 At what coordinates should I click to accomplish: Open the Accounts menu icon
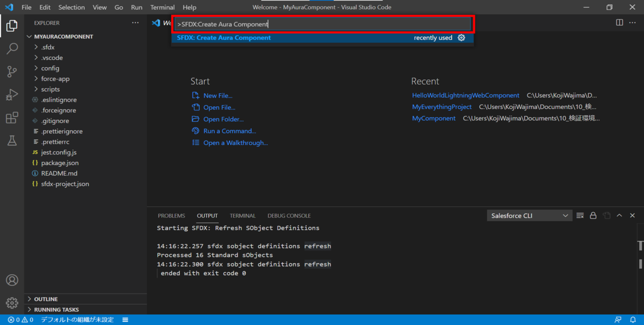(12, 280)
